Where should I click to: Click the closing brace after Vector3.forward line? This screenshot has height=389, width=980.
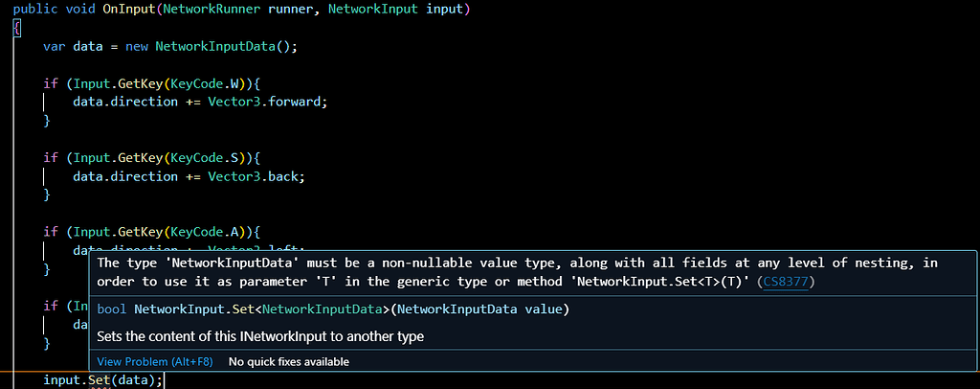[x=46, y=121]
